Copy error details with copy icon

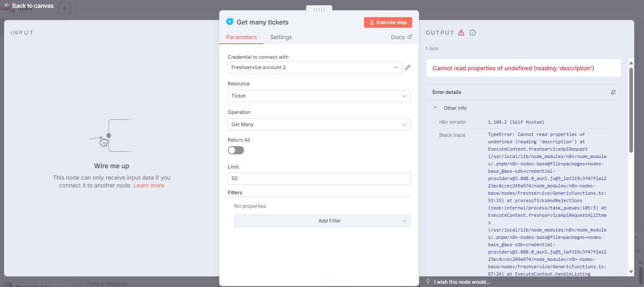click(613, 92)
